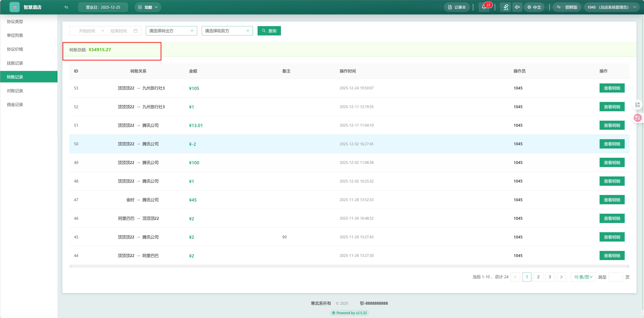Toggle the muted speaker icon
The height and width of the screenshot is (318, 644).
pyautogui.click(x=517, y=7)
